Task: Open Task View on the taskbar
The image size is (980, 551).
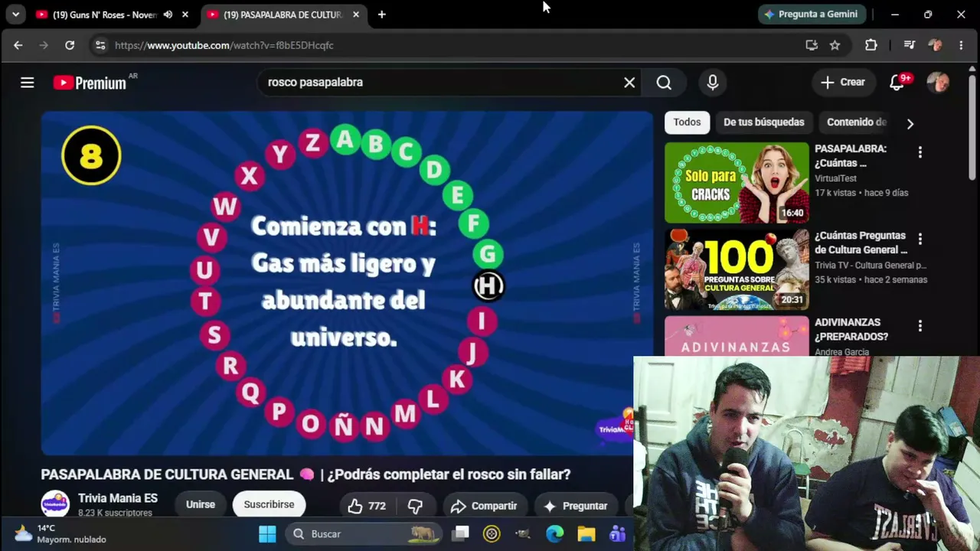Action: (460, 534)
